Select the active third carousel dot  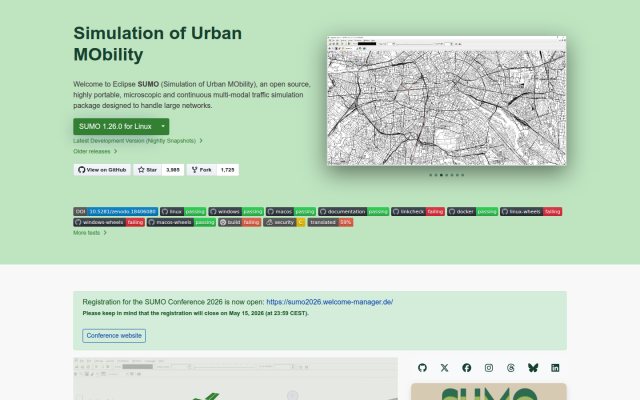(x=441, y=175)
